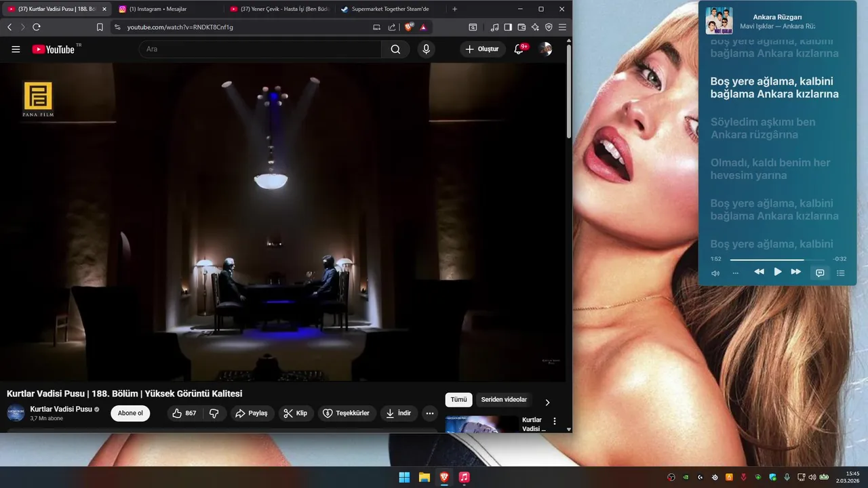The image size is (868, 488).
Task: Show more filter chips with right chevron
Action: click(547, 402)
